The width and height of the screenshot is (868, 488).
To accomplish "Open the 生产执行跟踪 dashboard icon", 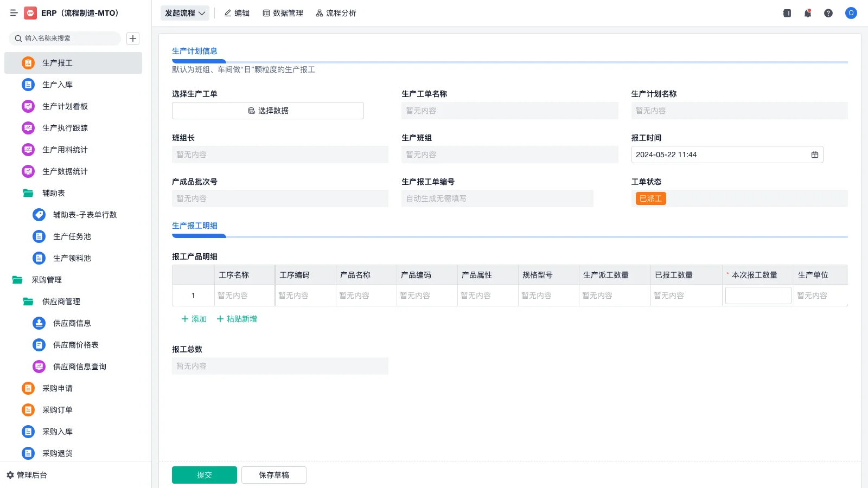I will coord(28,128).
